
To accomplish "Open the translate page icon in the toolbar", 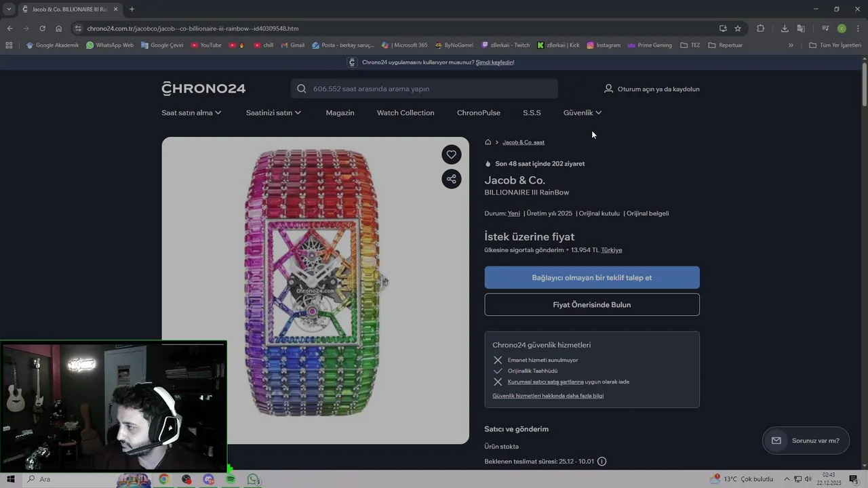I will point(801,28).
